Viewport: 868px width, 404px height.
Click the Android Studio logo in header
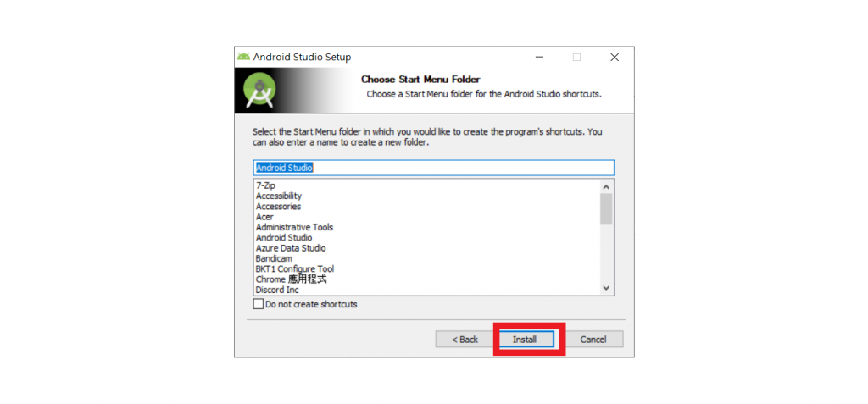click(260, 91)
